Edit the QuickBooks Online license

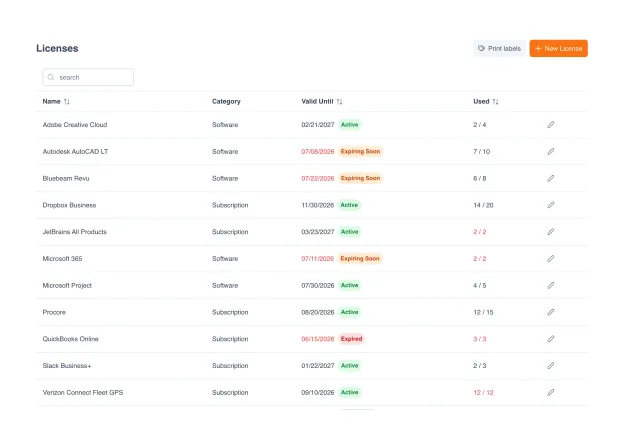click(550, 339)
